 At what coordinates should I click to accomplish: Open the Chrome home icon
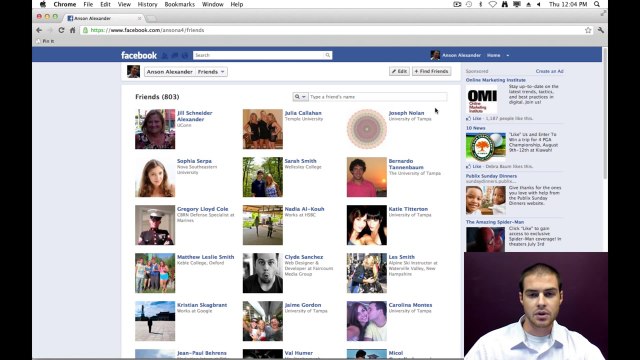(72, 30)
